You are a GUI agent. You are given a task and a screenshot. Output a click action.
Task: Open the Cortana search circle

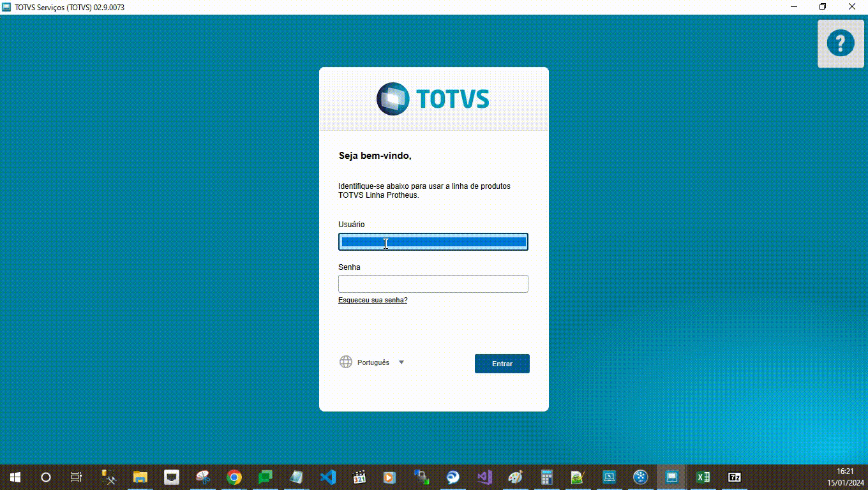point(46,477)
